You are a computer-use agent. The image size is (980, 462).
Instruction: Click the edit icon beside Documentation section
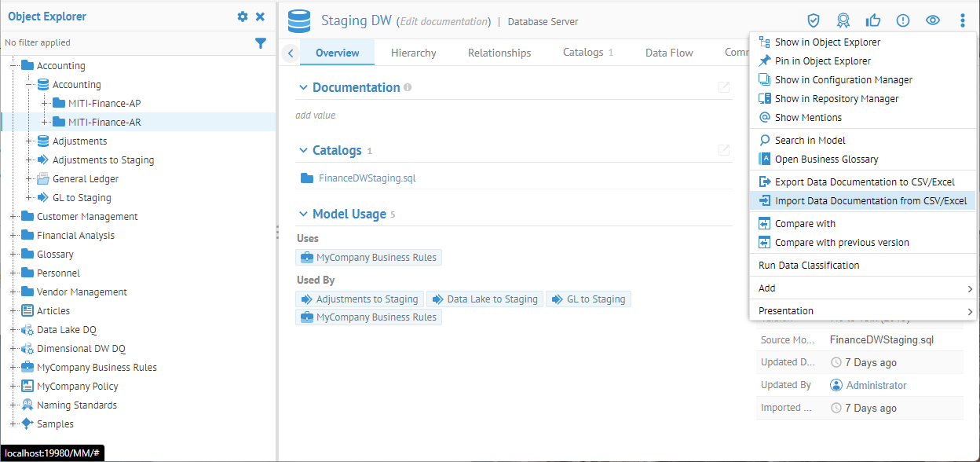[x=724, y=87]
